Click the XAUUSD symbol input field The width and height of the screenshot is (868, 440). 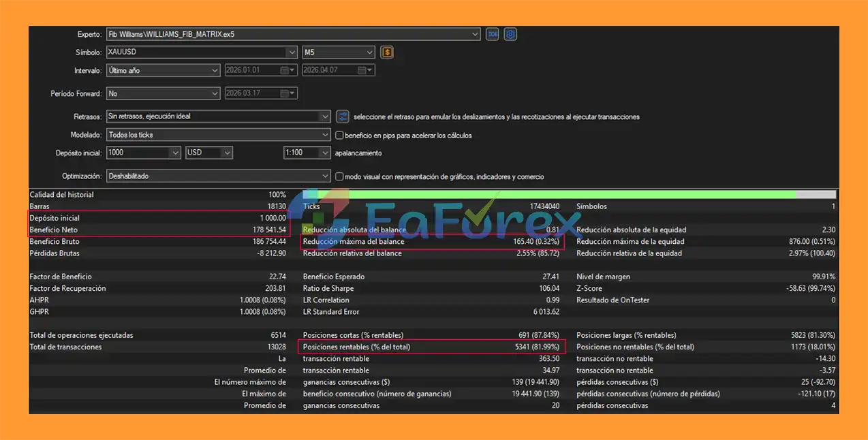(194, 52)
